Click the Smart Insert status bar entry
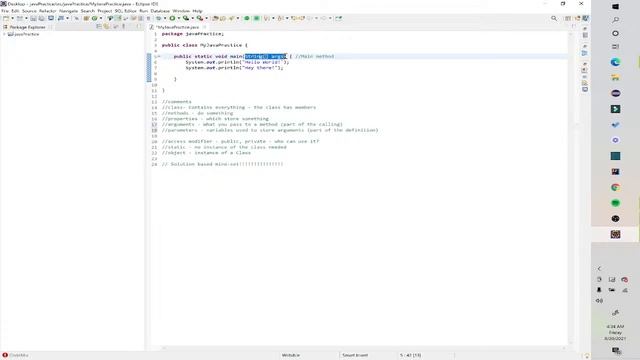 (x=355, y=355)
